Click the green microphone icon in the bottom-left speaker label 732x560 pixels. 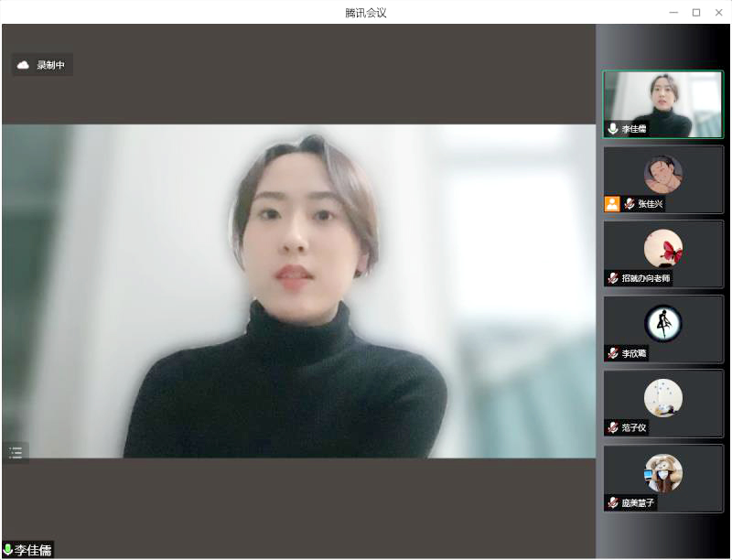click(7, 549)
